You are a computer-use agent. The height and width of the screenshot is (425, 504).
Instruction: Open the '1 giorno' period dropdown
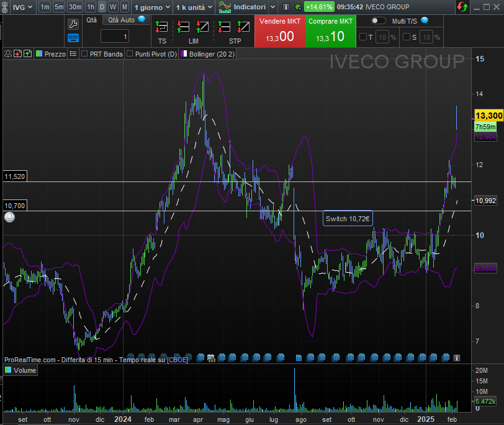152,7
